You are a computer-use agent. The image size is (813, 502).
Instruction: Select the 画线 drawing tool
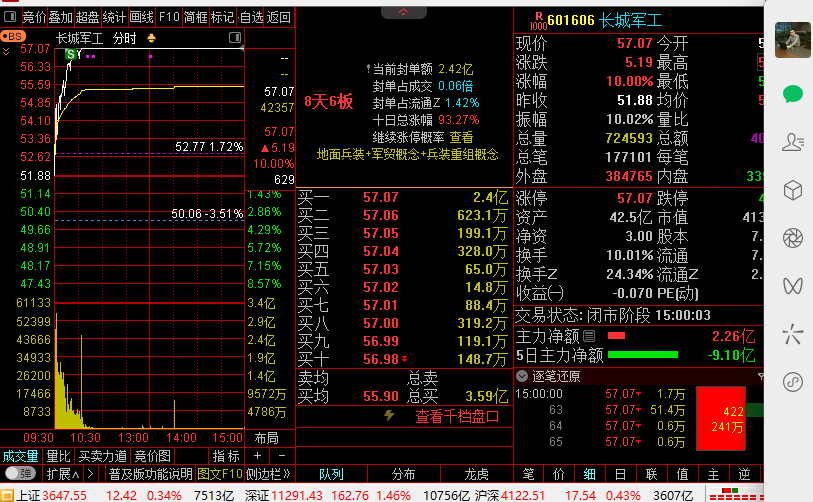click(141, 17)
